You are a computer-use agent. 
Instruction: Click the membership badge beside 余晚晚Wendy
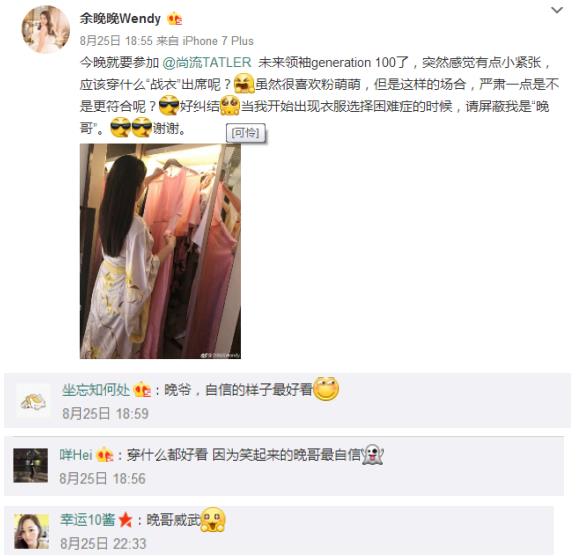point(174,18)
